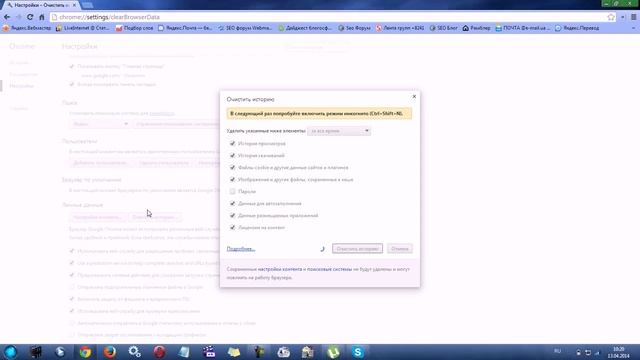Open the Windows Start menu orb
Viewport: 640px width, 360px height.
[11, 352]
